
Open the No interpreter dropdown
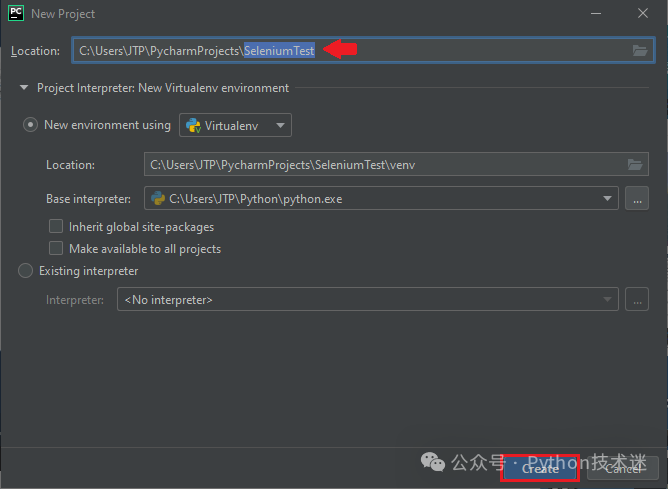coord(368,299)
